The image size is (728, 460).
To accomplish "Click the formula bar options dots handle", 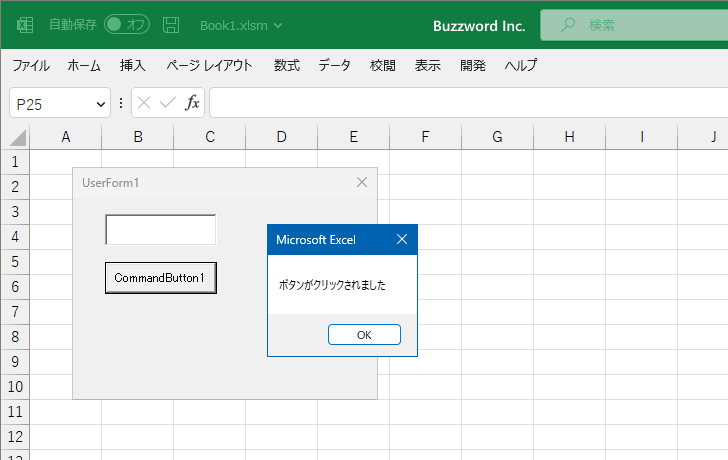I will click(x=121, y=103).
